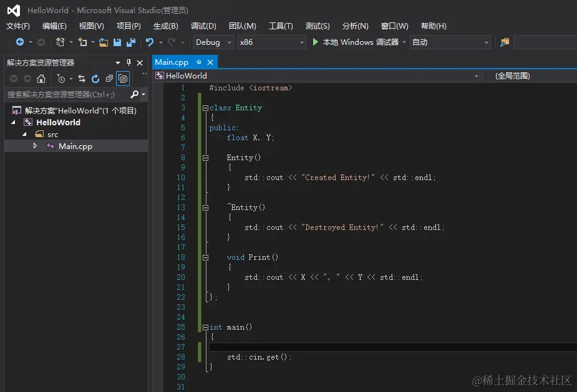The width and height of the screenshot is (577, 392).
Task: Toggle pin on Solution Explorer panel
Action: click(x=129, y=63)
